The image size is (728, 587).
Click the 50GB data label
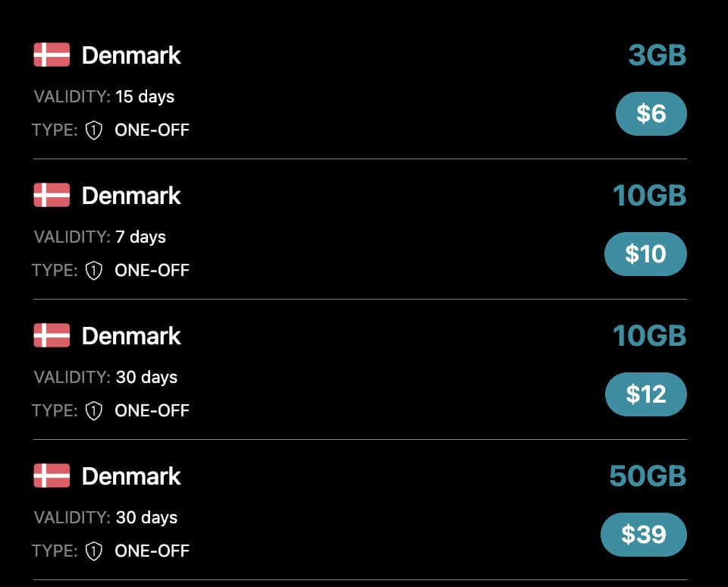click(x=646, y=476)
